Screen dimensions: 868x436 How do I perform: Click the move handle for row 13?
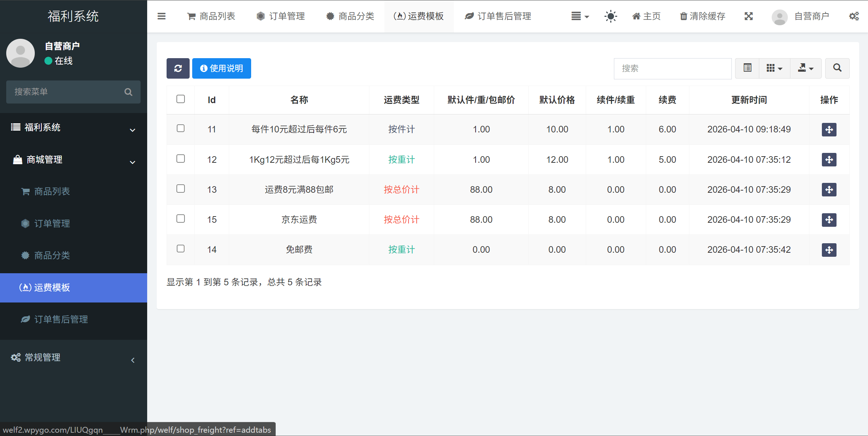point(829,189)
